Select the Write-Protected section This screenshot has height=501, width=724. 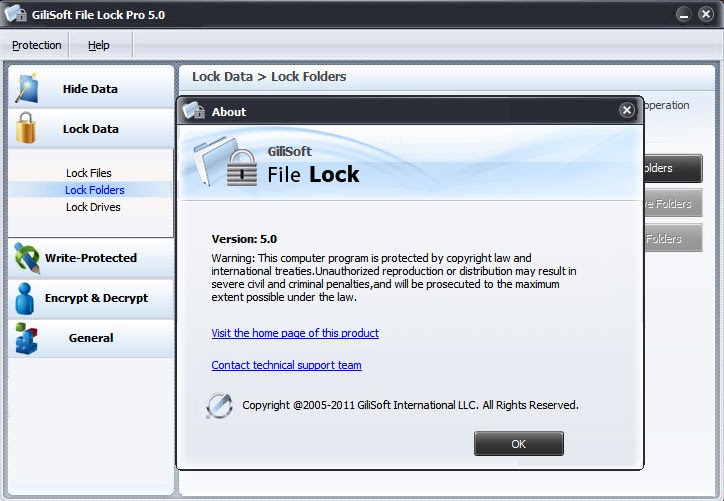click(90, 258)
